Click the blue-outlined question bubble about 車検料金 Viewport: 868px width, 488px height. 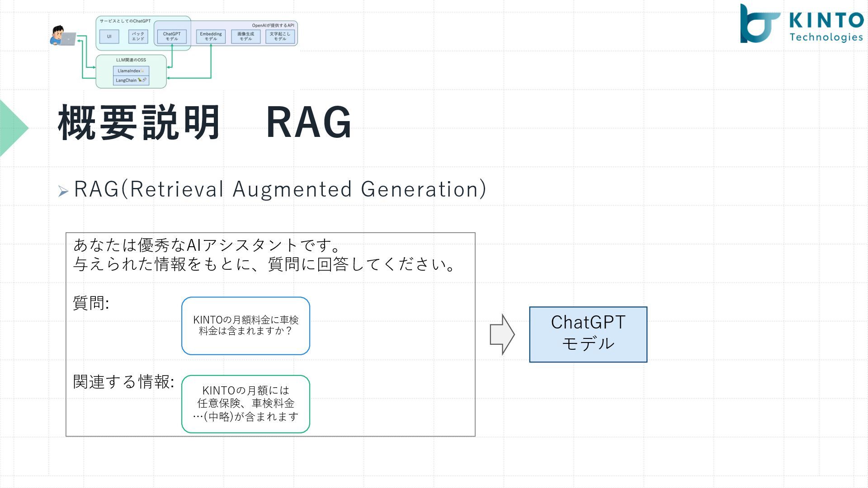coord(245,326)
